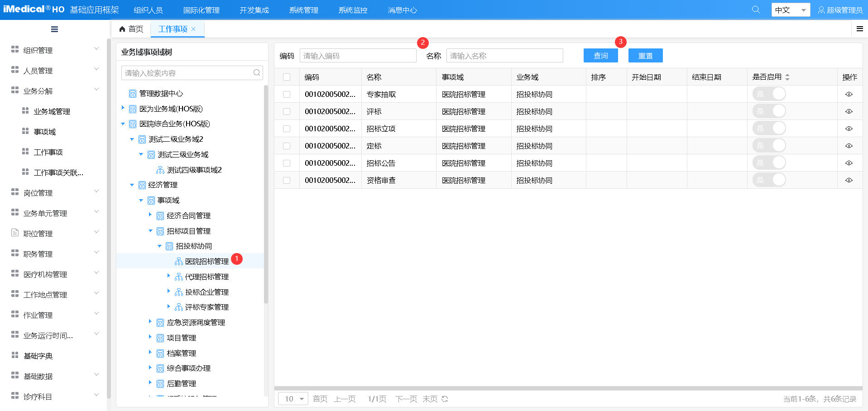Check the select-all checkbox in the table header
This screenshot has width=868, height=411.
tap(287, 77)
